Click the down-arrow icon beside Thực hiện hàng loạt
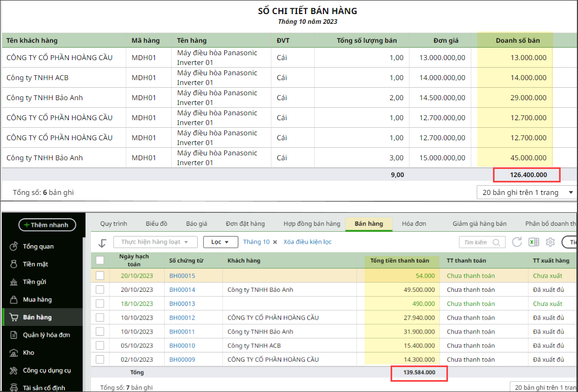Viewport: 578px width, 392px height. tap(102, 243)
